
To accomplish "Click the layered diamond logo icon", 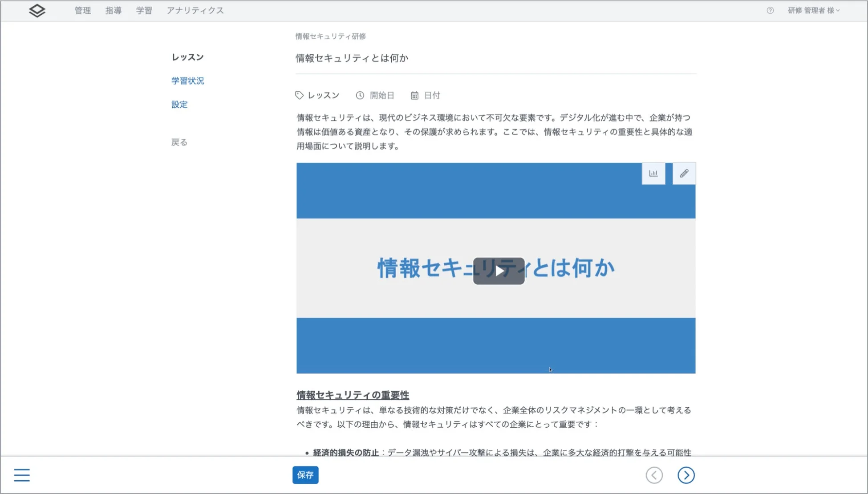I will pyautogui.click(x=37, y=11).
